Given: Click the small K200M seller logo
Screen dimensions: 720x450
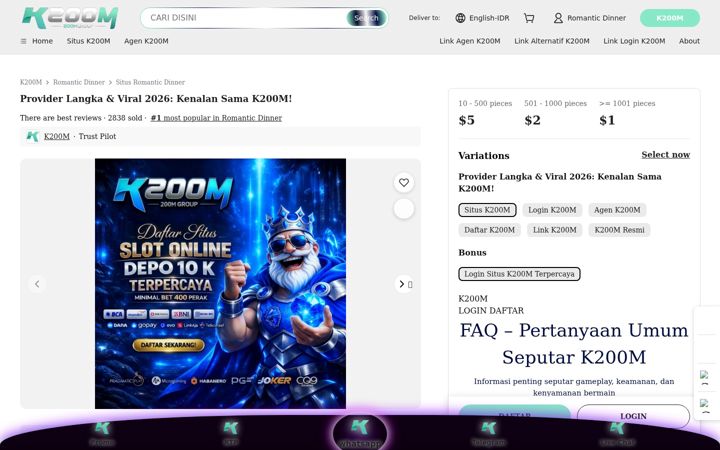Looking at the screenshot, I should tap(33, 136).
